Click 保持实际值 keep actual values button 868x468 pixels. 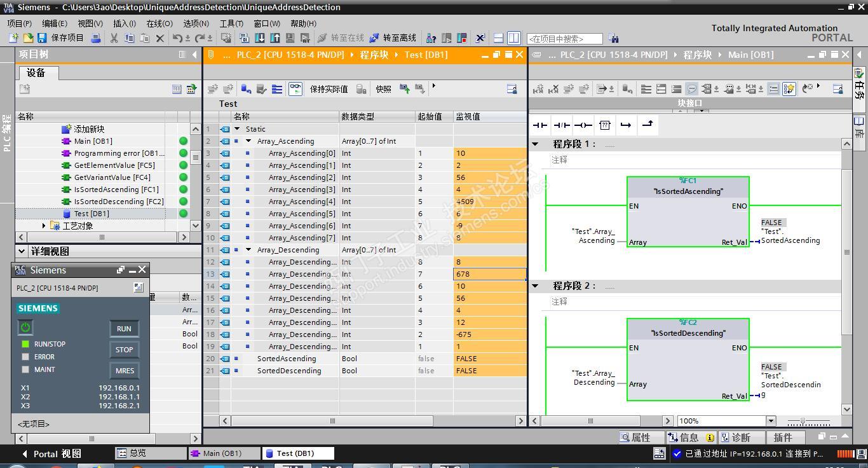[329, 89]
